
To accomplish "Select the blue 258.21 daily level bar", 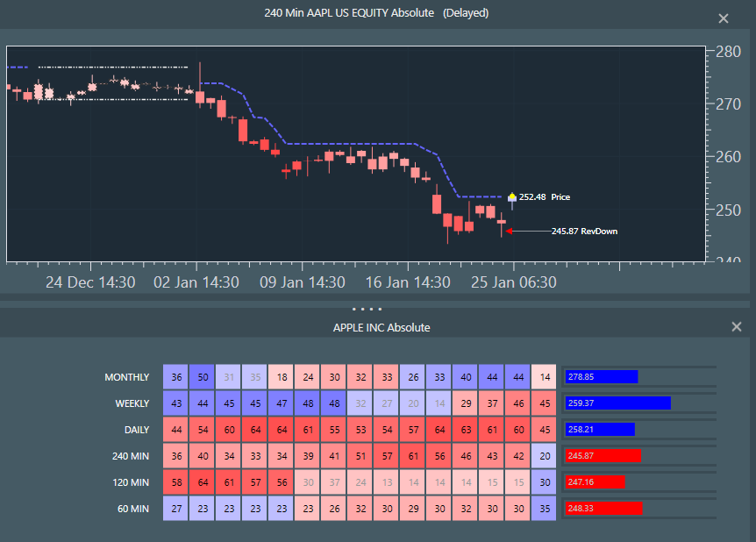I will coord(600,429).
